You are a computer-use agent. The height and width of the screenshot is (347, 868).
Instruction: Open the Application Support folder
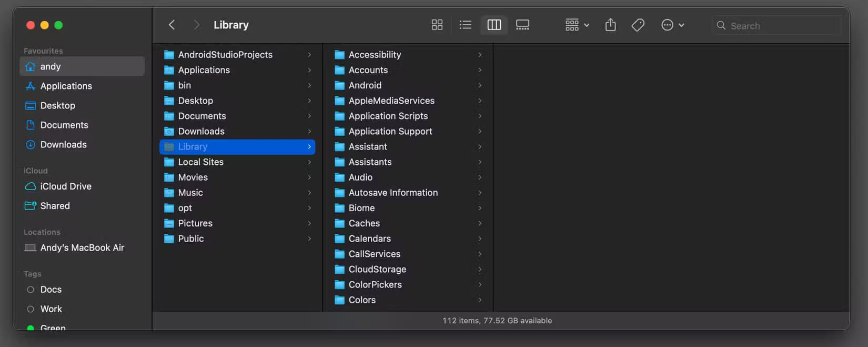(408, 131)
